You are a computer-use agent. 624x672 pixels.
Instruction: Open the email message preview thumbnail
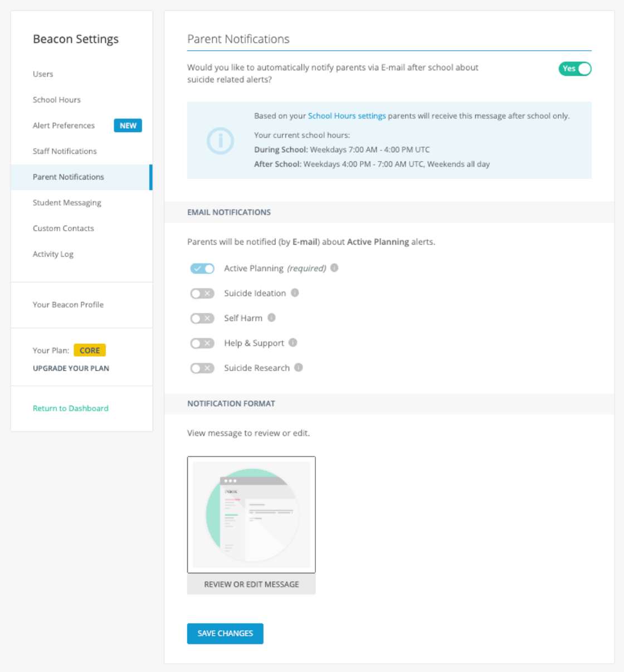(251, 515)
